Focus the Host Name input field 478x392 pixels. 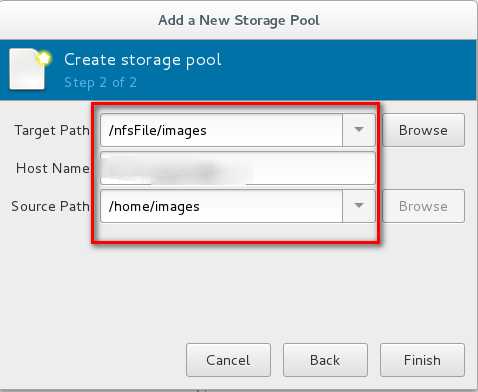pyautogui.click(x=238, y=168)
